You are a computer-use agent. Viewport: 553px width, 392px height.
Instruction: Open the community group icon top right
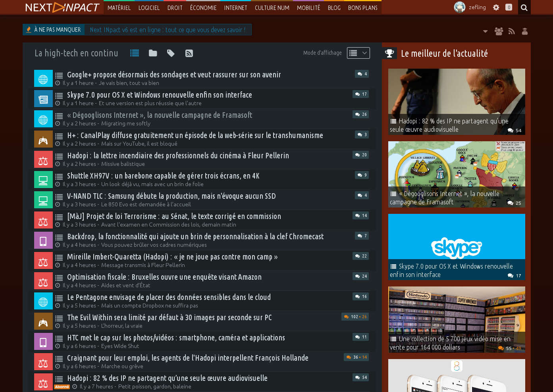tap(499, 31)
